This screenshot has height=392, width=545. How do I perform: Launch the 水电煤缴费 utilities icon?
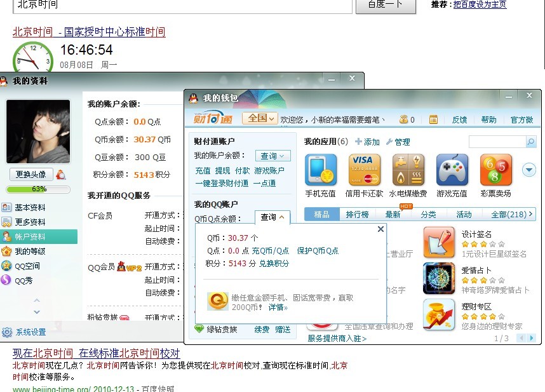(x=408, y=170)
